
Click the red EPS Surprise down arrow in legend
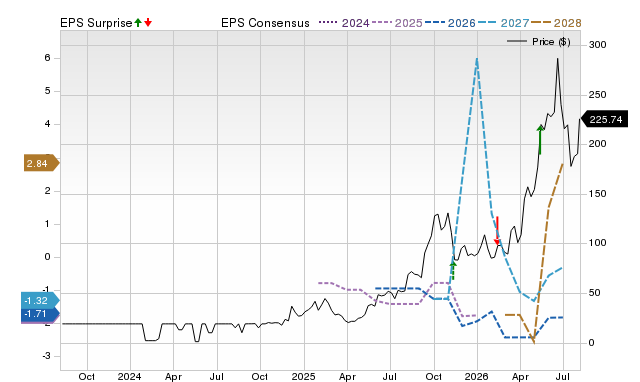pos(148,23)
